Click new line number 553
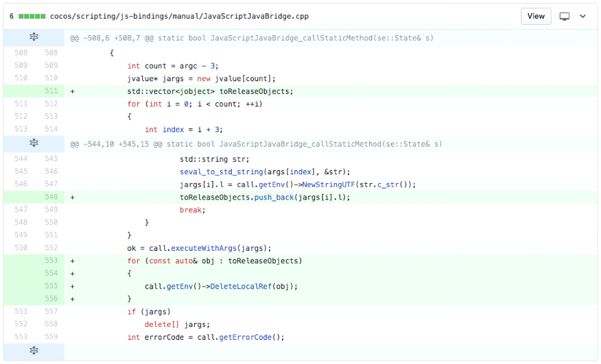Viewport: 601px width, 364px height. (x=50, y=260)
